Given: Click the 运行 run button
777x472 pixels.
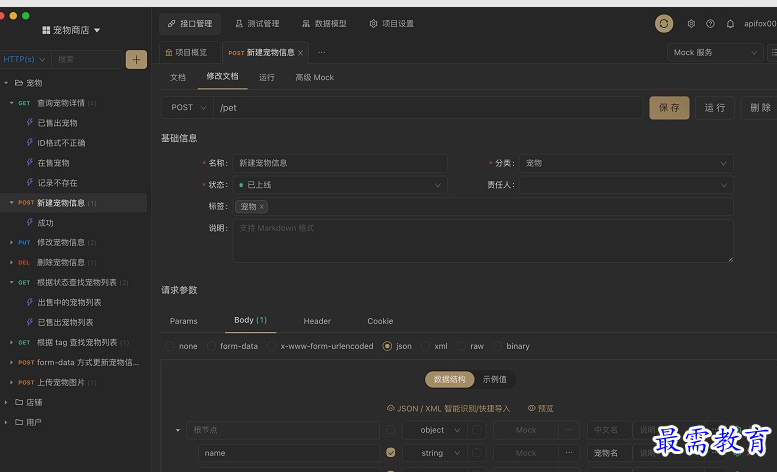Looking at the screenshot, I should coord(715,107).
